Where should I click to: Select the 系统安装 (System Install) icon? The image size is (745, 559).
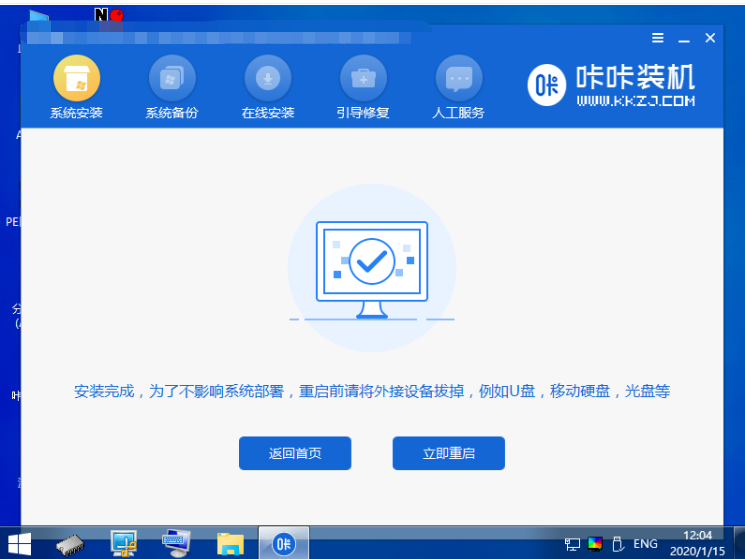click(76, 78)
